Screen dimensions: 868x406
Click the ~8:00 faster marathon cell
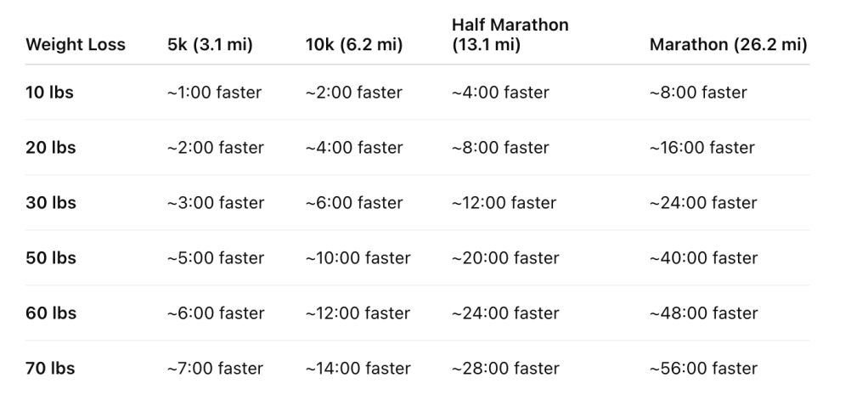coord(698,93)
